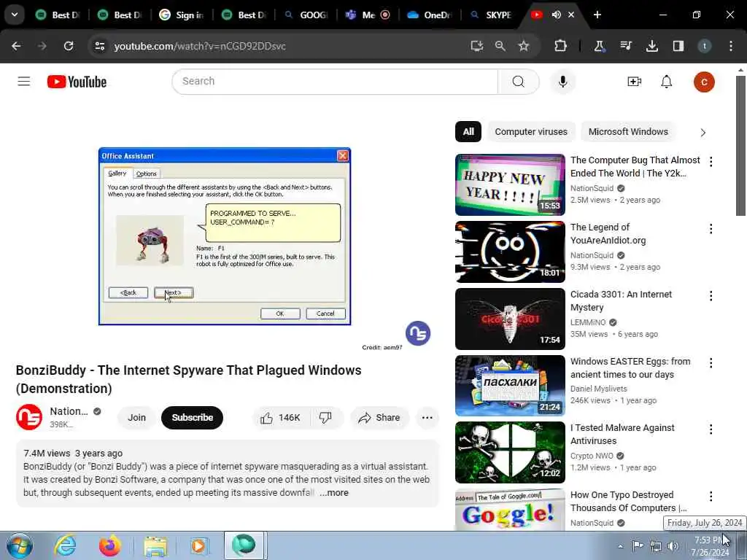Mute the playing YouTube tab
This screenshot has height=560, width=747.
coord(556,15)
